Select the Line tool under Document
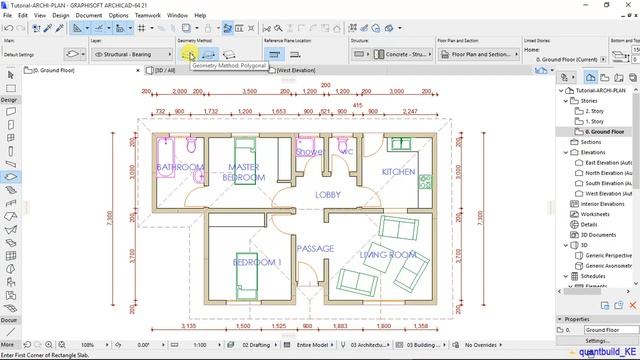The width and height of the screenshot is (640, 360). click(x=11, y=331)
